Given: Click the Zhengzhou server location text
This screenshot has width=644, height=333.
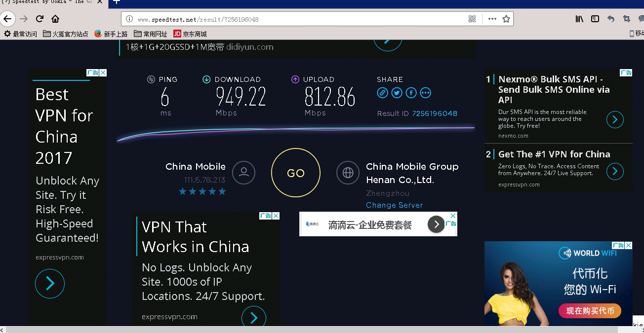Looking at the screenshot, I should tap(388, 193).
